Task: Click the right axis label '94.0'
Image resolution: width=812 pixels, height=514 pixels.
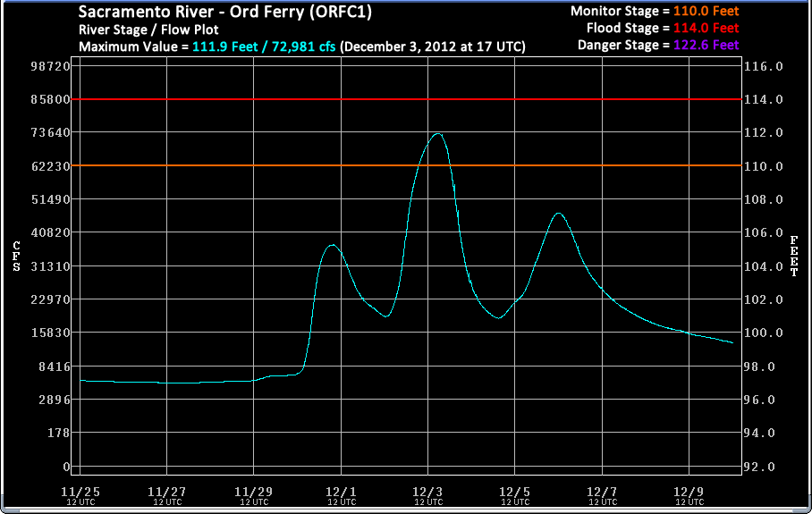Action: [x=759, y=433]
